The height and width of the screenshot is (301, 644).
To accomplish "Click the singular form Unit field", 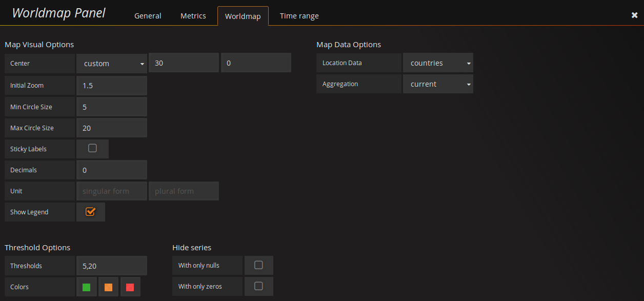I will pos(111,190).
